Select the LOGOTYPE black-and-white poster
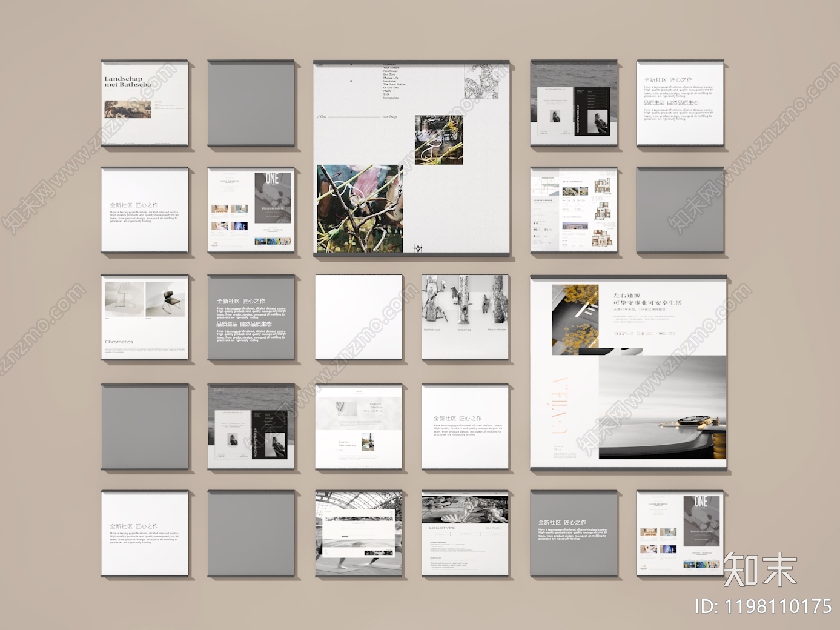The image size is (840, 630). [465, 534]
